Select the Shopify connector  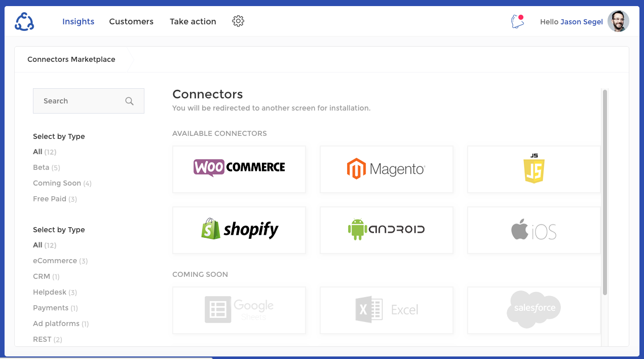pyautogui.click(x=239, y=230)
